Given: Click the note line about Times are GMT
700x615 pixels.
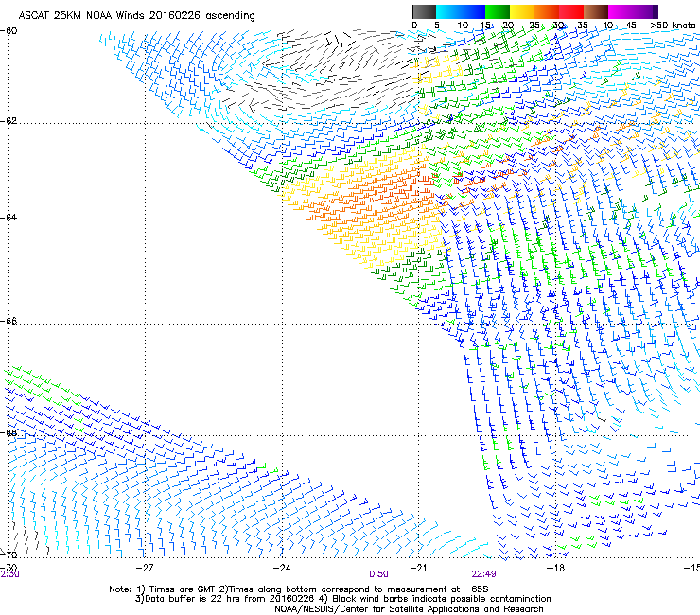Looking at the screenshot, I should click(299, 589).
